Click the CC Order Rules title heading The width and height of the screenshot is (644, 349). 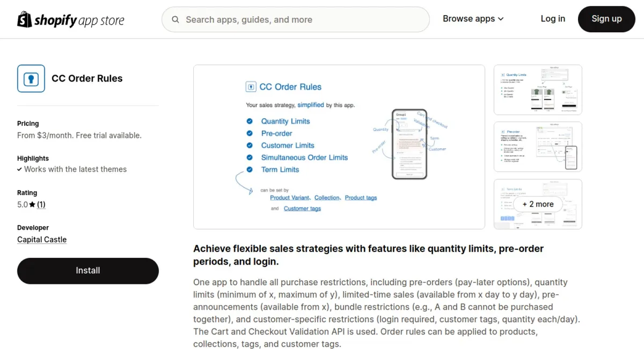[x=87, y=78]
